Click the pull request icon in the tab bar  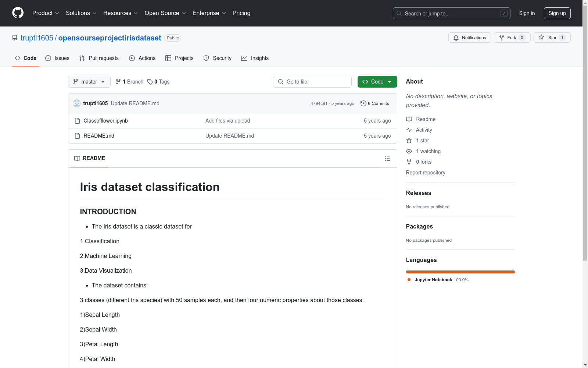[x=82, y=58]
